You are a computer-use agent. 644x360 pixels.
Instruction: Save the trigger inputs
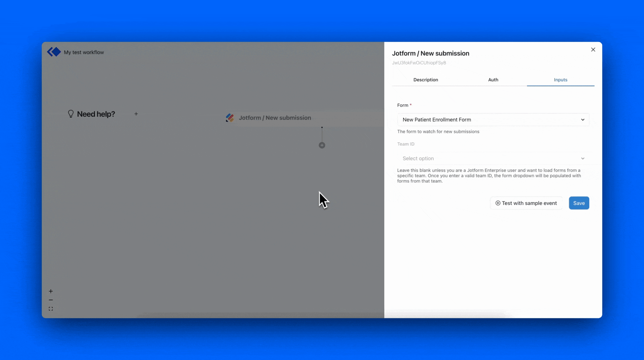(x=579, y=203)
